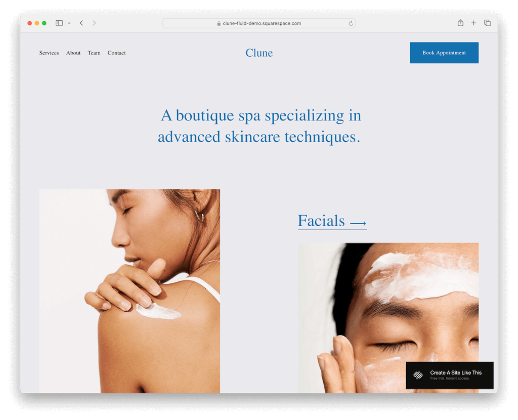Open the Services menu item
The width and height of the screenshot is (518, 420).
coord(49,53)
